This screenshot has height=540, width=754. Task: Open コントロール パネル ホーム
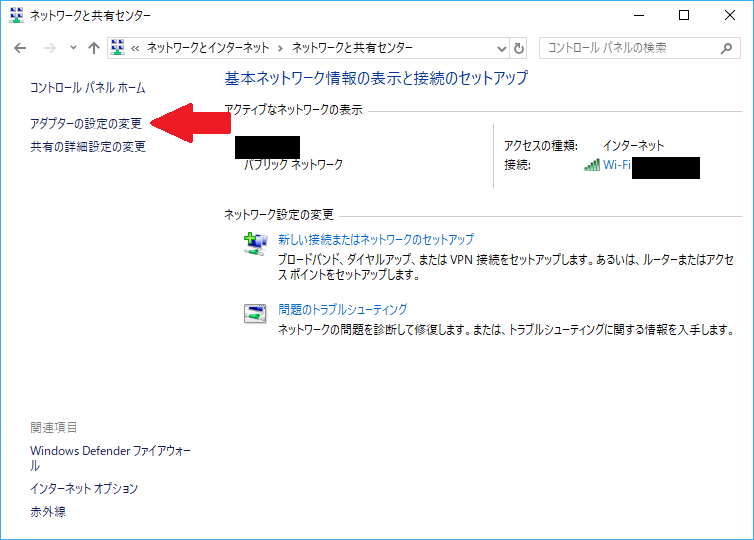click(88, 88)
